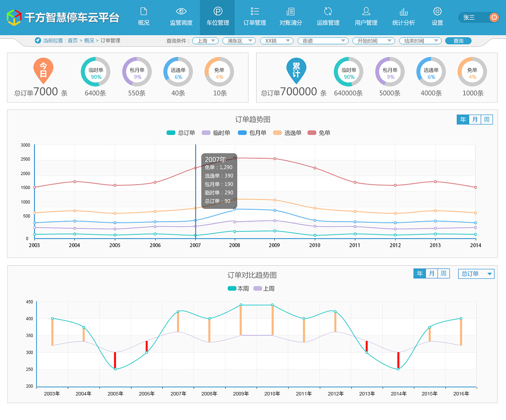Image resolution: width=506 pixels, height=420 pixels.
Task: Open the 设置 gear icon
Action: [437, 11]
